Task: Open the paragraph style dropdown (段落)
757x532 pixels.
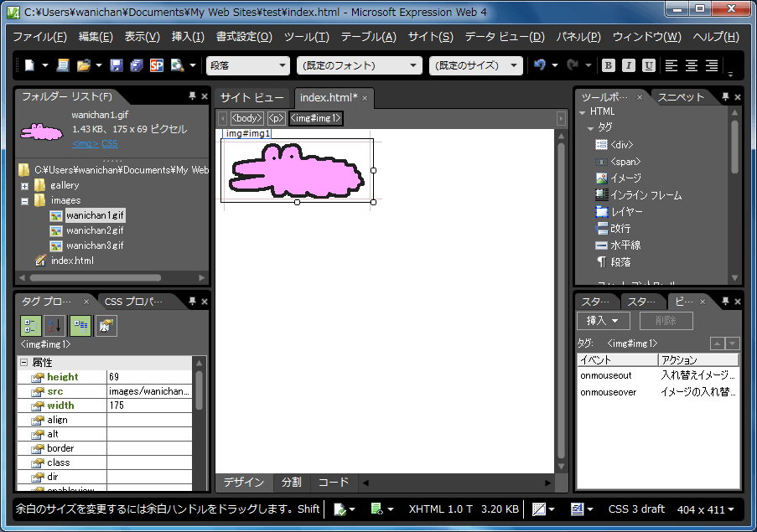Action: (x=247, y=65)
